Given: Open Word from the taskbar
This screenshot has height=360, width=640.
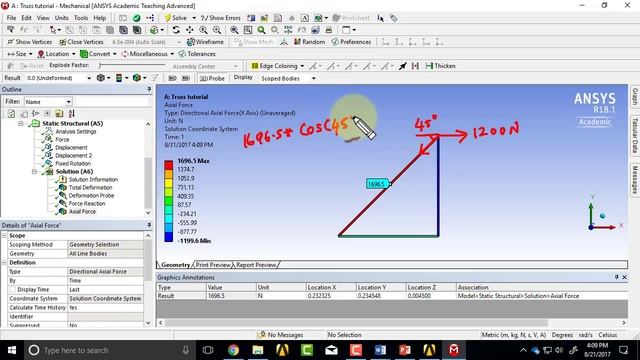Looking at the screenshot, I should point(380,350).
